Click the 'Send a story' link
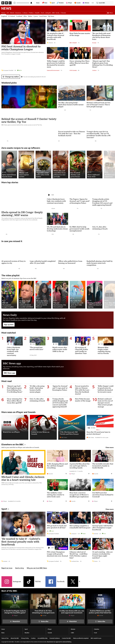 coord(20,568)
